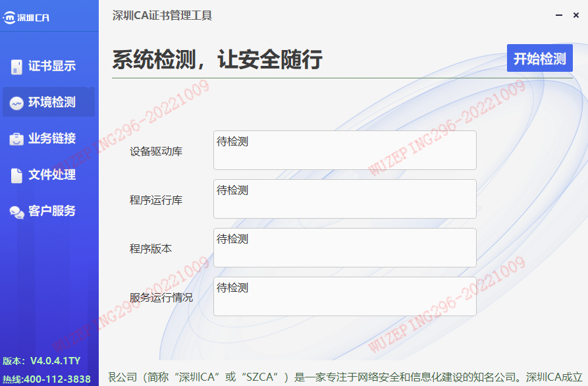Open the 客户服务 section
This screenshot has height=386, width=588.
pyautogui.click(x=51, y=211)
